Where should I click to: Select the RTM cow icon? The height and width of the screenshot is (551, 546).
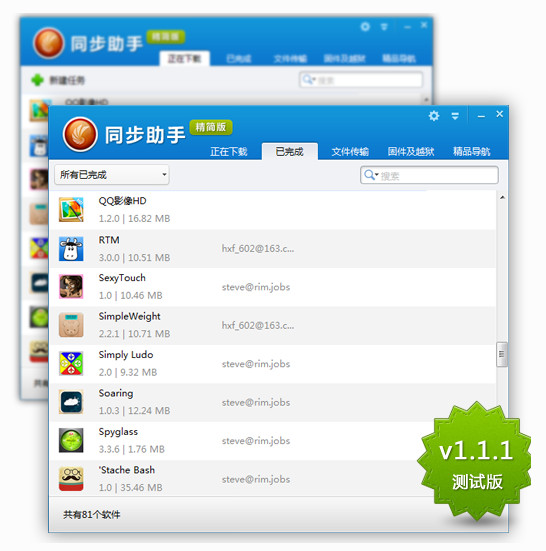pos(71,249)
